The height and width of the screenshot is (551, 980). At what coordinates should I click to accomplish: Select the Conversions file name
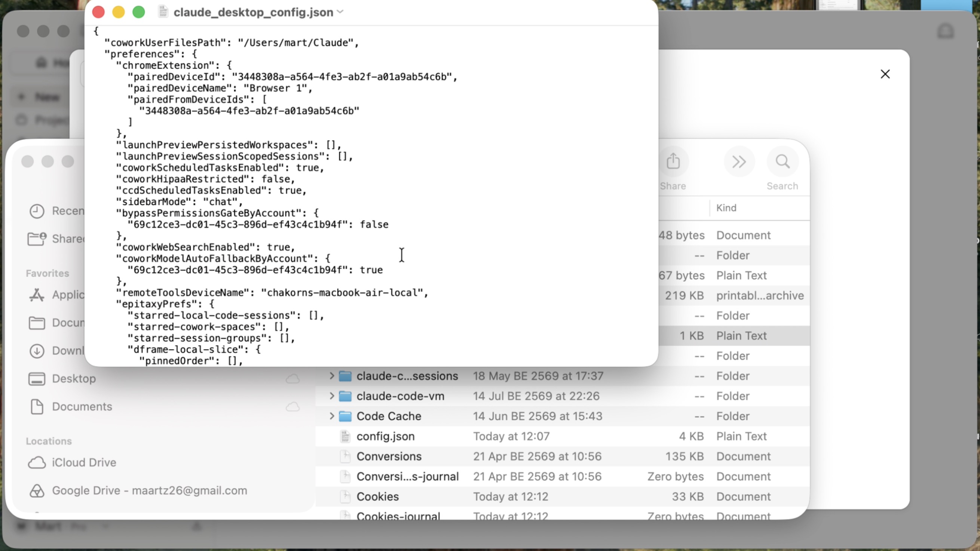pyautogui.click(x=389, y=456)
